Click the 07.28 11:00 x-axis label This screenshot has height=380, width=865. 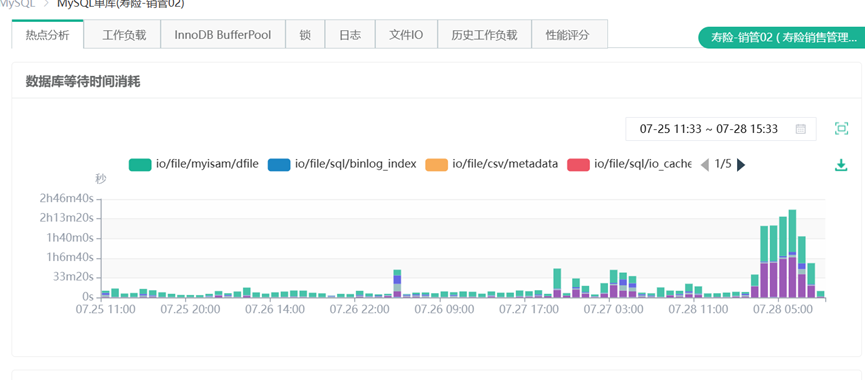coord(698,309)
